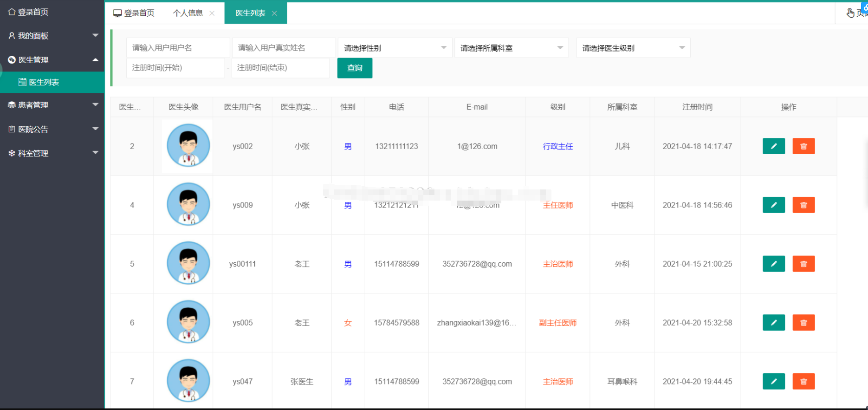
Task: Click the clipboard icon beside 医院公告
Action: coord(12,129)
